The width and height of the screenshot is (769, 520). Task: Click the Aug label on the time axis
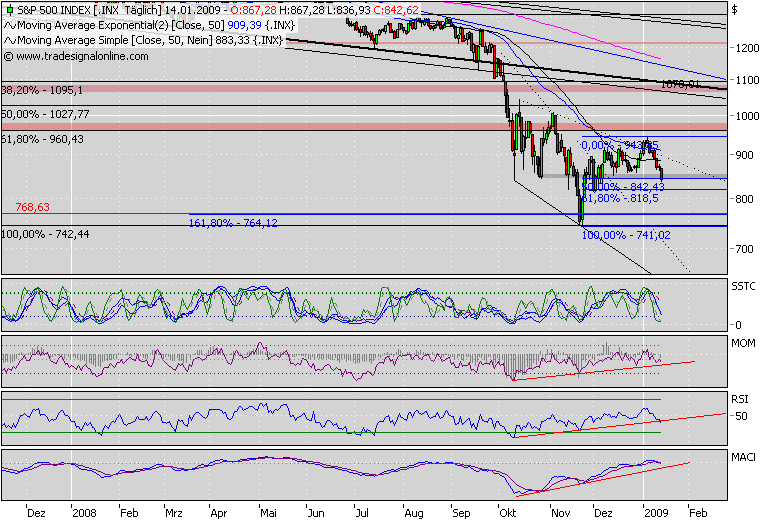[x=414, y=513]
